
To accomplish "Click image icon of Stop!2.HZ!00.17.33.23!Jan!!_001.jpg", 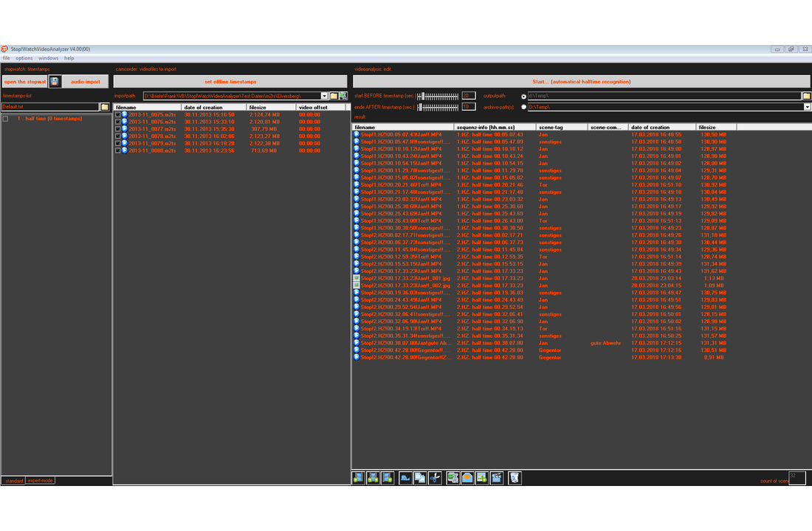I will pyautogui.click(x=357, y=278).
